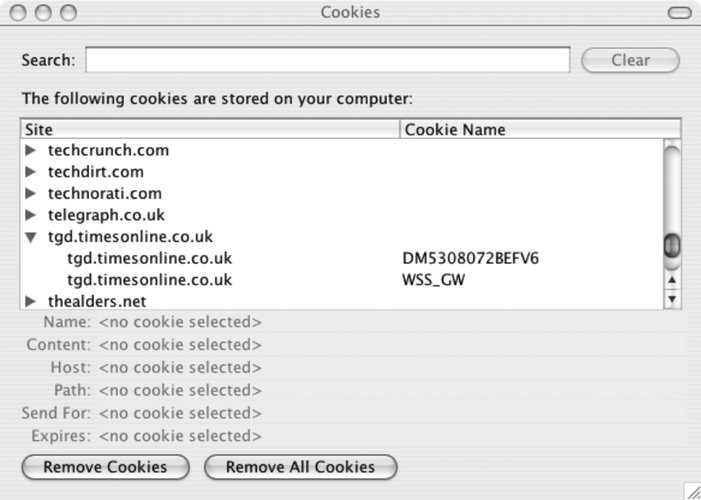Expand the techdirt.com disclosure triangle
The width and height of the screenshot is (701, 500).
30,172
